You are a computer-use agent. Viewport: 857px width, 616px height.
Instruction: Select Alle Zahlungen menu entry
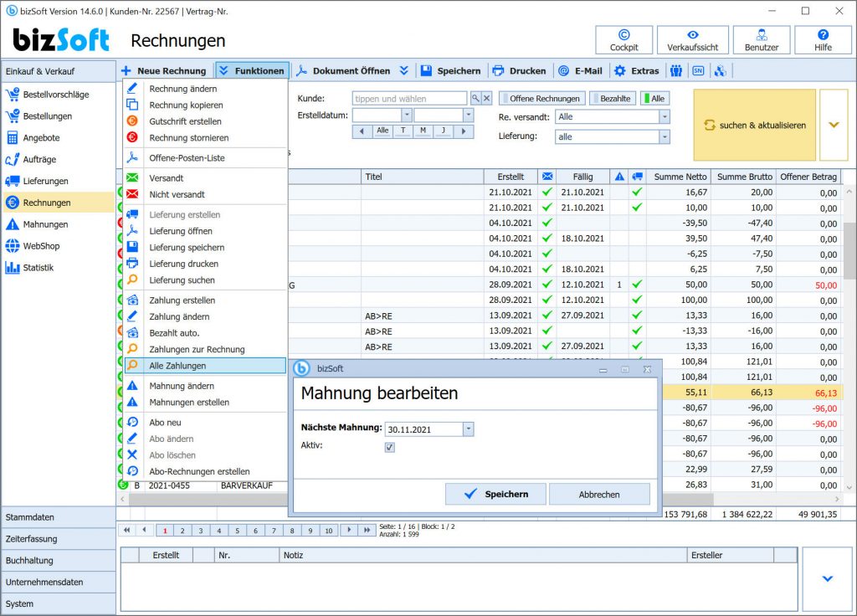[x=205, y=366]
